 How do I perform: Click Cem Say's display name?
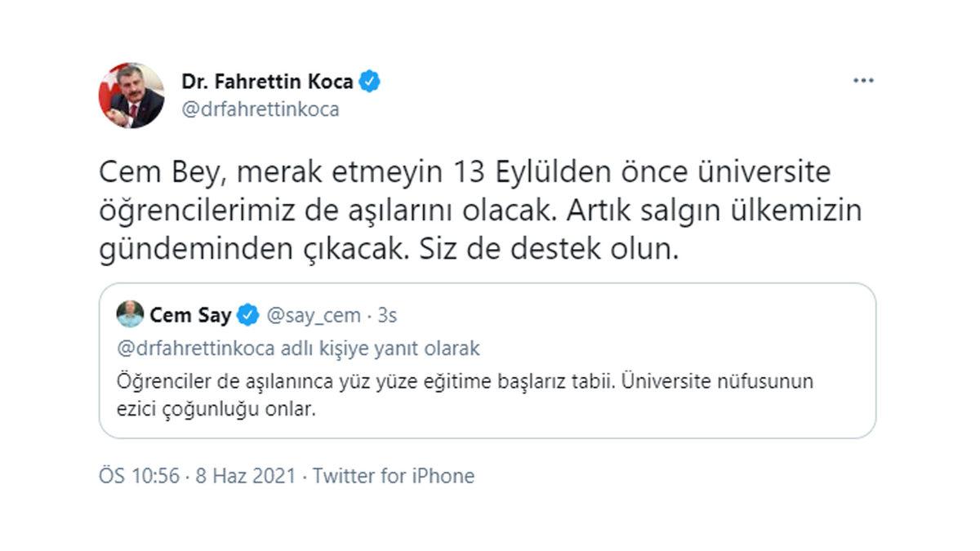tap(188, 313)
